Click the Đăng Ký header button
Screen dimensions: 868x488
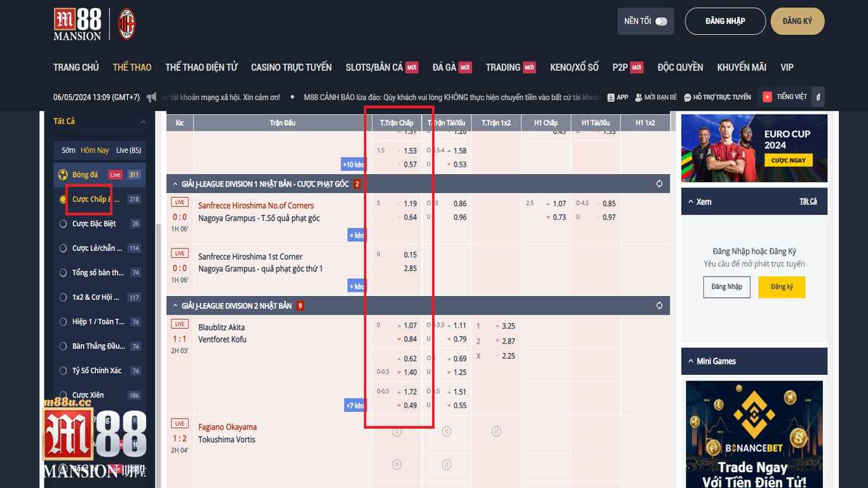tap(797, 21)
